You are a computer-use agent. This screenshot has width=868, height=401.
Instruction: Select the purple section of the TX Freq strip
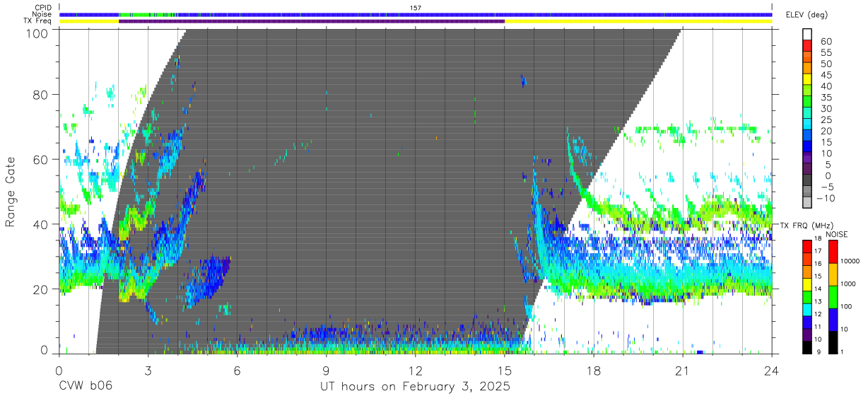(312, 21)
